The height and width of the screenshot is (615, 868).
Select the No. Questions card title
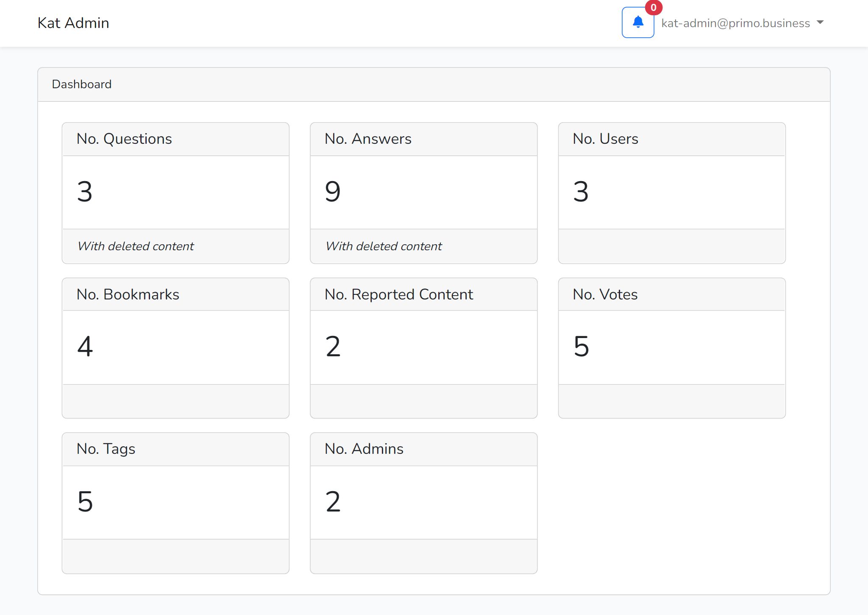pyautogui.click(x=124, y=139)
